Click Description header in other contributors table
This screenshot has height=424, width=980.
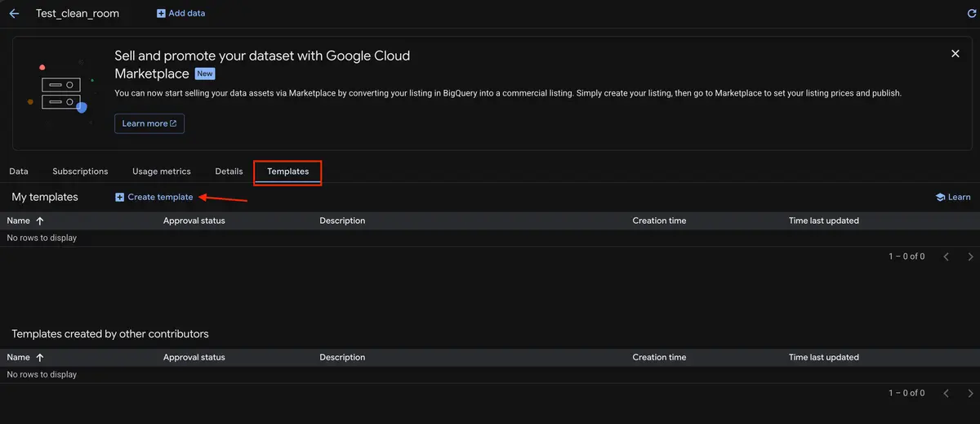click(342, 357)
